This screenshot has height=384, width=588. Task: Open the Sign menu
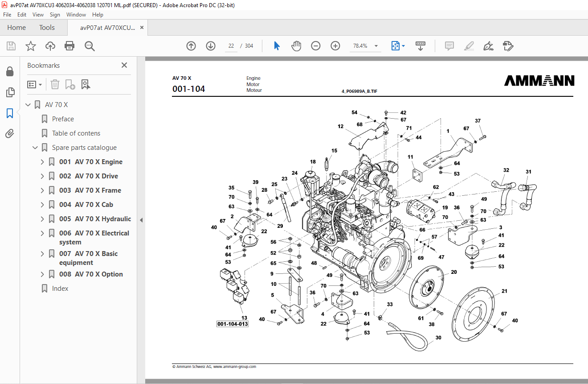[x=55, y=15]
